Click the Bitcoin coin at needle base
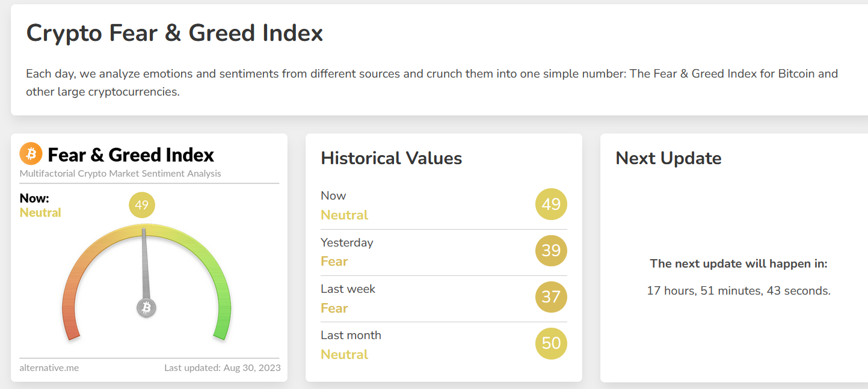The height and width of the screenshot is (389, 868). [146, 308]
